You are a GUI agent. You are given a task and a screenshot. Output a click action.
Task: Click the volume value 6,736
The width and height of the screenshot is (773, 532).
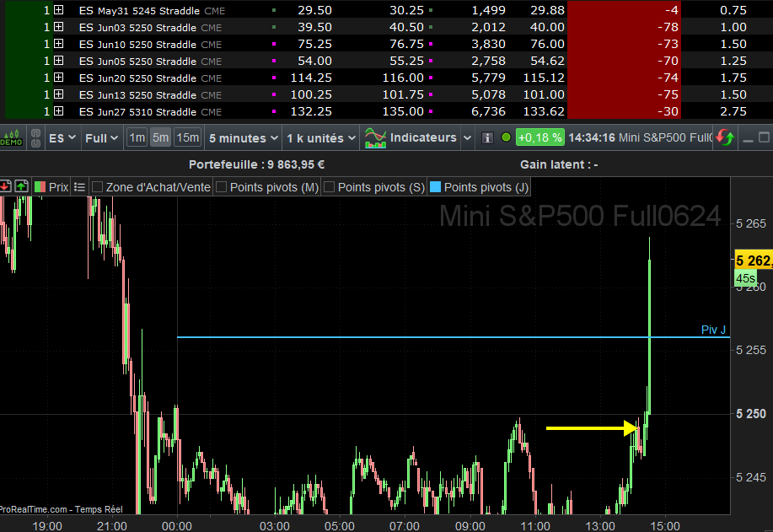click(489, 111)
